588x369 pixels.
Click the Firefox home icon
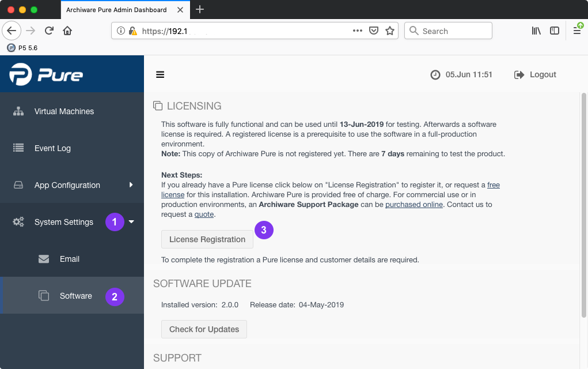pos(67,31)
